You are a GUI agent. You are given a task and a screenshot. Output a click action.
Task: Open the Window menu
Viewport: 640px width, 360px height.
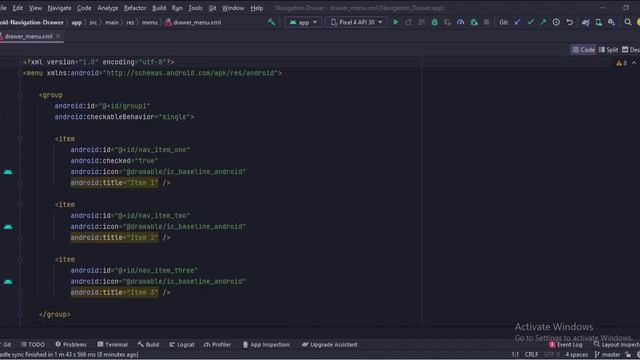233,8
